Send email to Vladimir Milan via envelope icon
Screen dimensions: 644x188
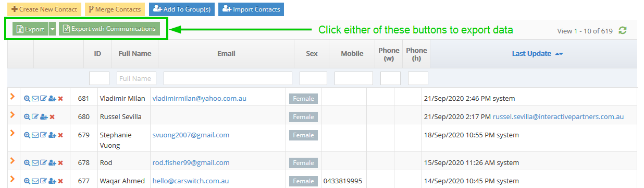(35, 99)
